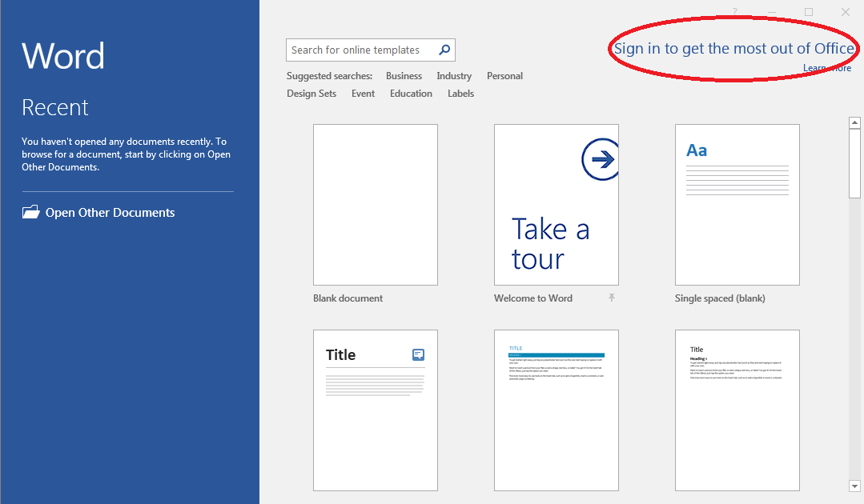Click the scrollbar down arrow
The height and width of the screenshot is (504, 864).
(x=854, y=486)
